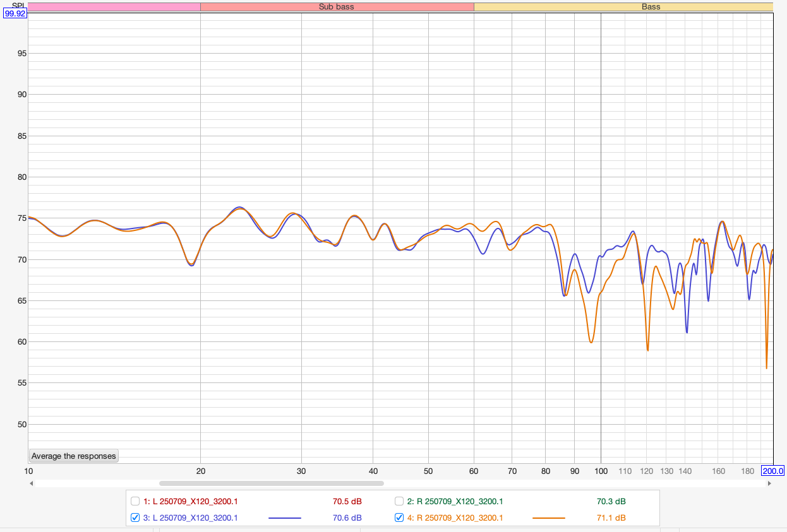Click the 1: L 250709_X120_3200.1 legend label
This screenshot has width=787, height=532.
[191, 502]
